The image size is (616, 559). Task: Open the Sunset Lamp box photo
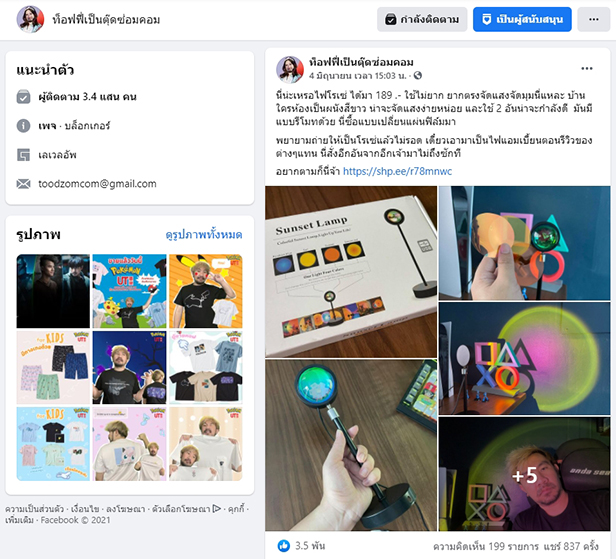click(351, 271)
